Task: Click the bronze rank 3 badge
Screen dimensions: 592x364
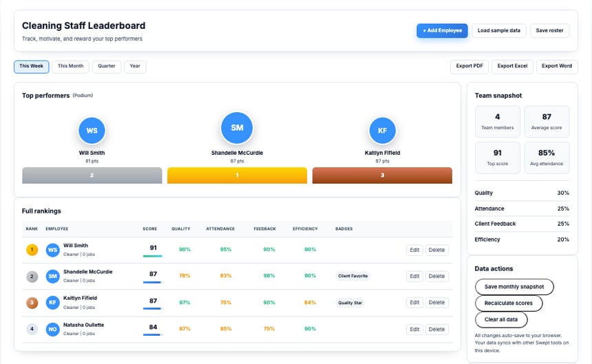Action: [x=32, y=303]
